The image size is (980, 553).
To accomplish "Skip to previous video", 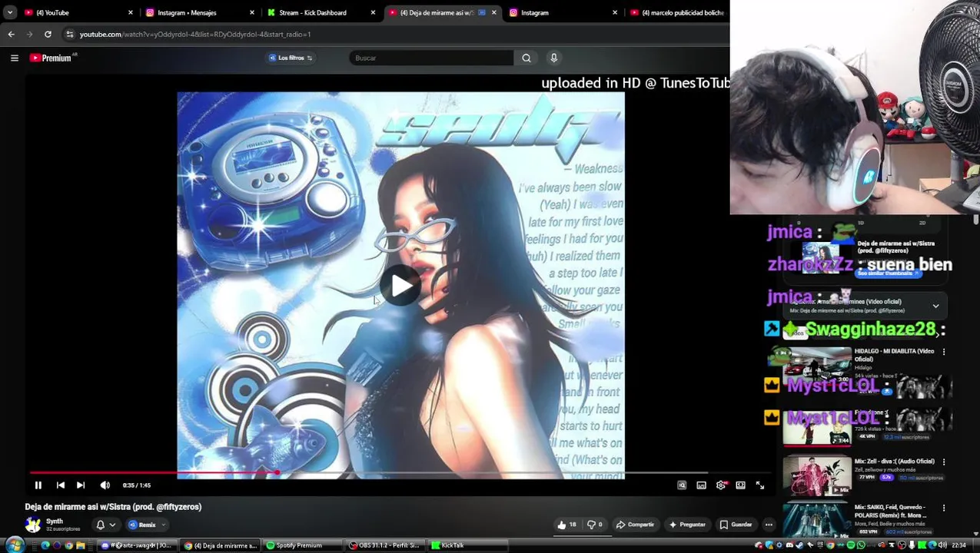I will coord(60,485).
